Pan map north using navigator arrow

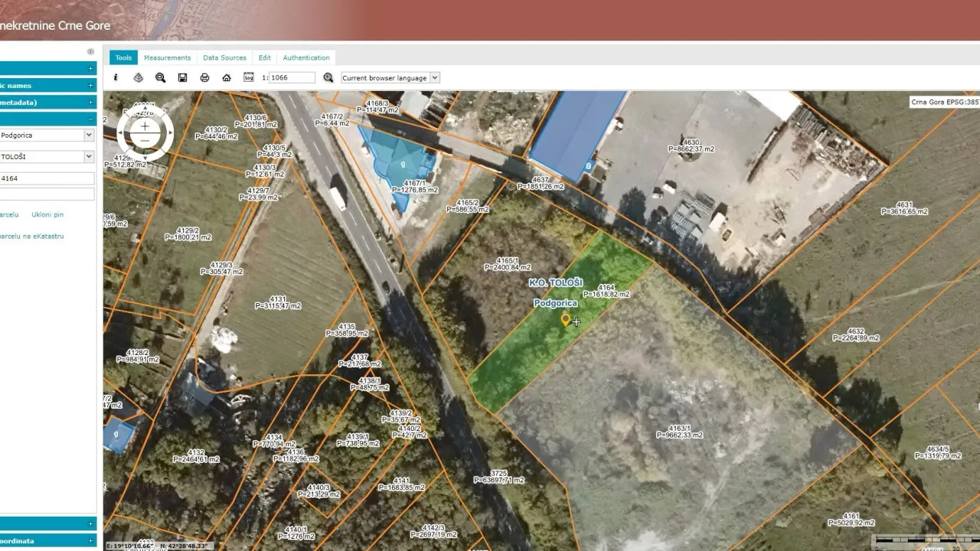[145, 109]
